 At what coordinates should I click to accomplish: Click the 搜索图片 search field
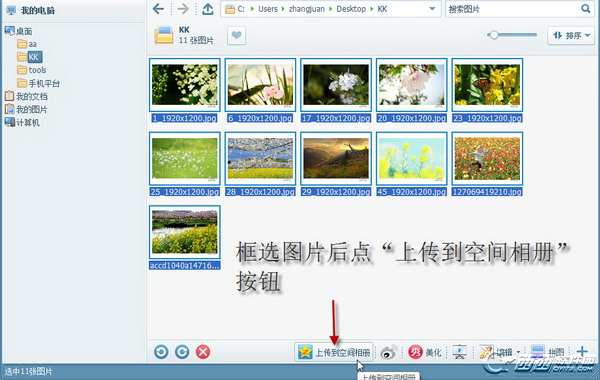point(513,9)
